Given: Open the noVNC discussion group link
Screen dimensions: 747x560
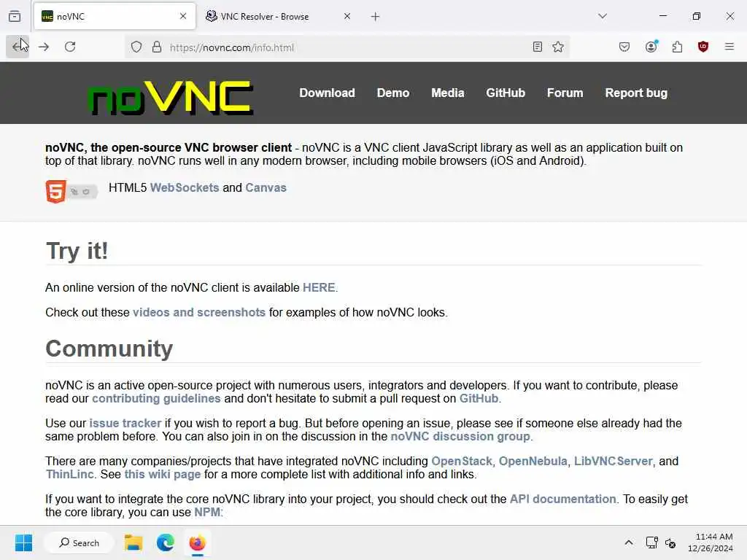Looking at the screenshot, I should click(460, 437).
